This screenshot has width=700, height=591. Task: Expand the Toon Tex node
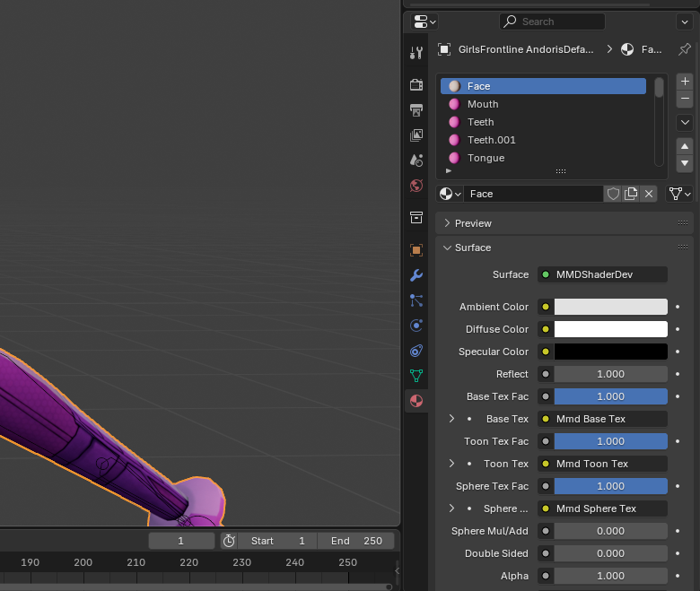(x=451, y=464)
